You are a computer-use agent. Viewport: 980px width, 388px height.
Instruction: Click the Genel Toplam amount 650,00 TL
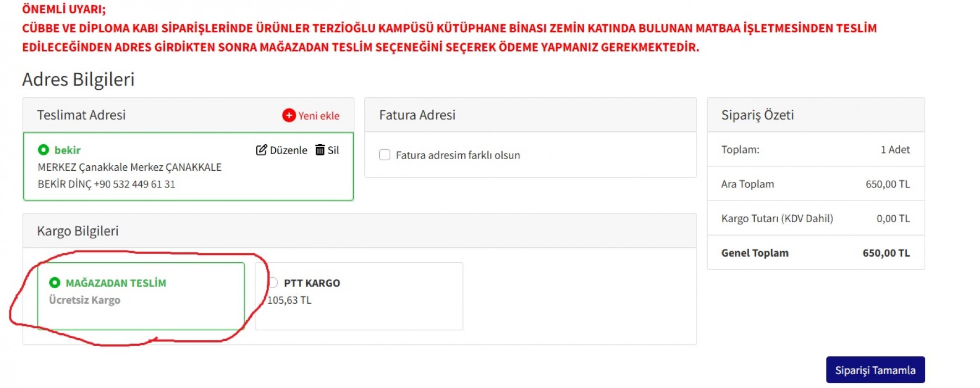click(x=885, y=253)
